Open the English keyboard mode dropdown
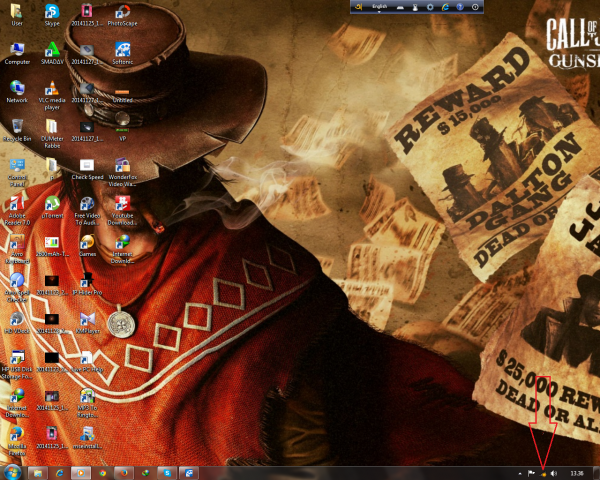The height and width of the screenshot is (480, 600). pyautogui.click(x=380, y=7)
